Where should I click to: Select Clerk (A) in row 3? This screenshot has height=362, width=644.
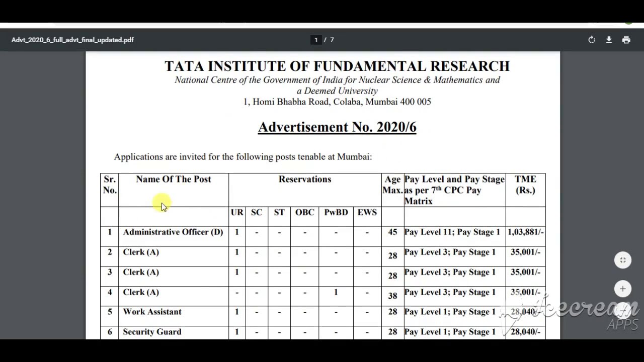(141, 272)
